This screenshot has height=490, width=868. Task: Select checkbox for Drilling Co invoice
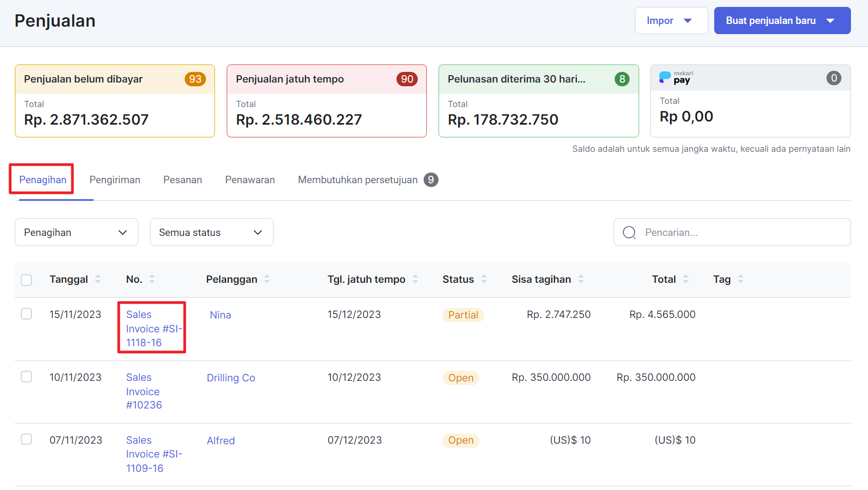[x=27, y=377]
